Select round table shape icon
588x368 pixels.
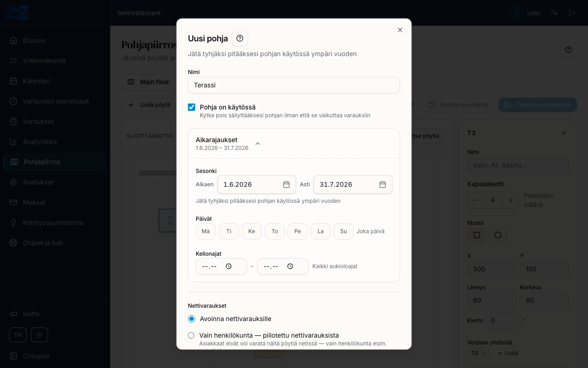pyautogui.click(x=498, y=235)
